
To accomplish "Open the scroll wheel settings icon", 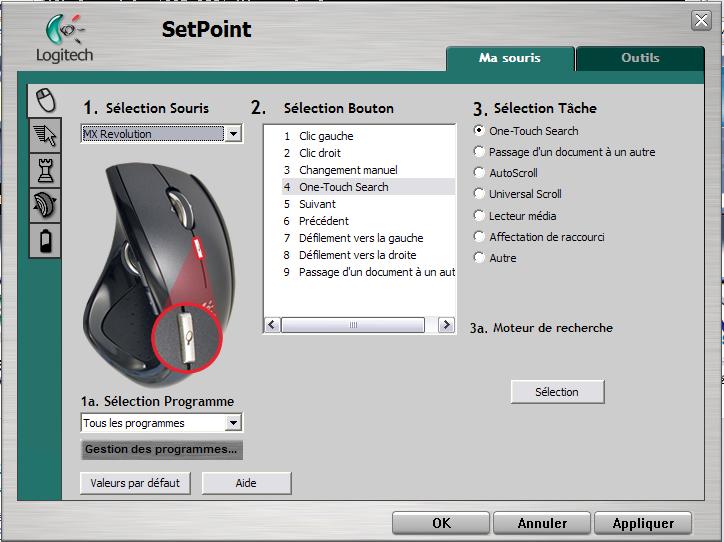I will pos(45,205).
